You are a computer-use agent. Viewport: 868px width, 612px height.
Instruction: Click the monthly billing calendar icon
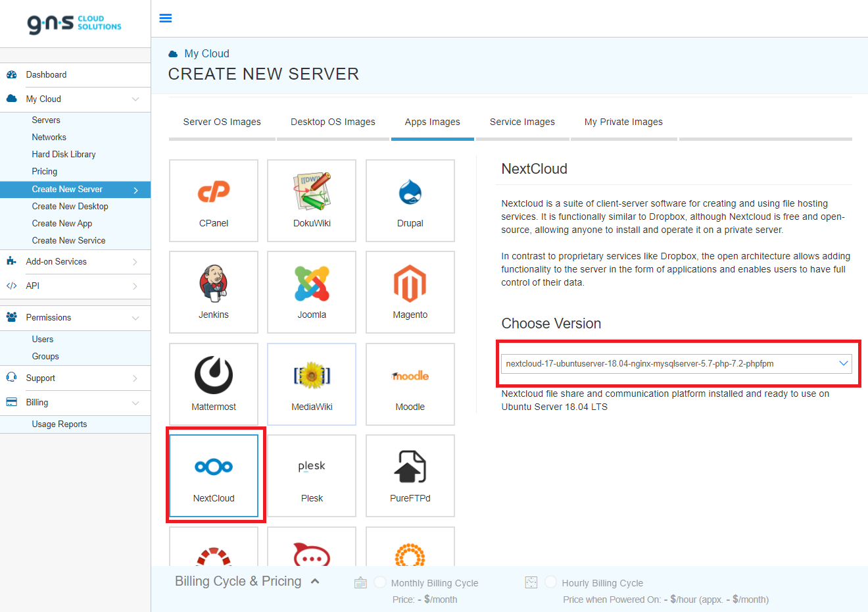pyautogui.click(x=360, y=582)
